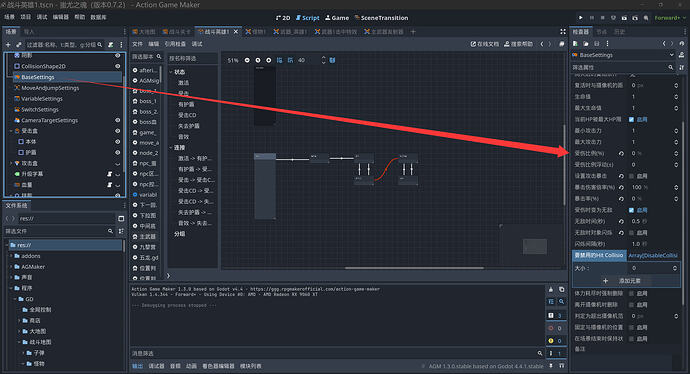
Task: Adjust the 最大攻击力 value stepper
Action: click(x=676, y=142)
